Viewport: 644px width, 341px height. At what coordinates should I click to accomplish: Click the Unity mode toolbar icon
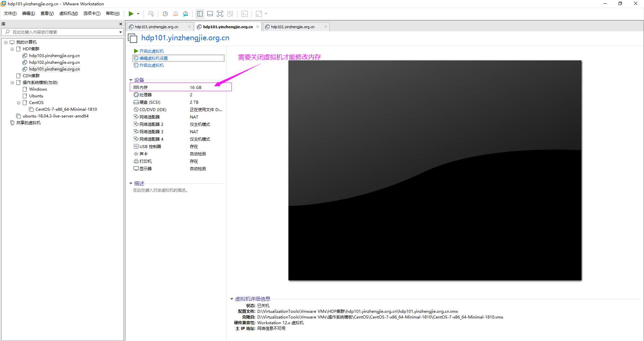point(230,14)
